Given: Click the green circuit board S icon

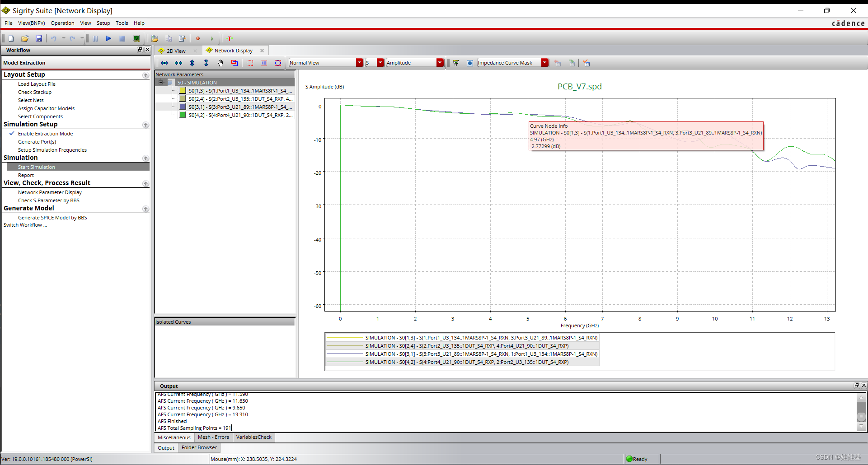Looking at the screenshot, I should tap(136, 39).
